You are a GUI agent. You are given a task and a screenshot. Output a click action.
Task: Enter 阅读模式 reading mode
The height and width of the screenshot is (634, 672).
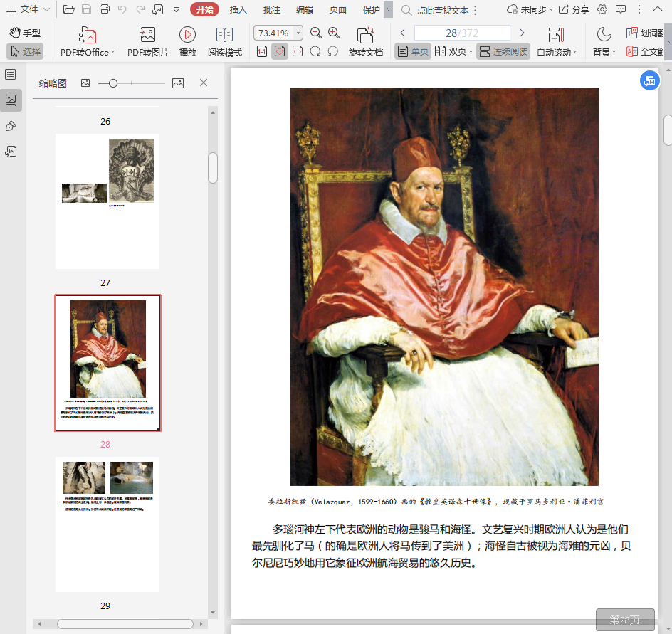[224, 35]
